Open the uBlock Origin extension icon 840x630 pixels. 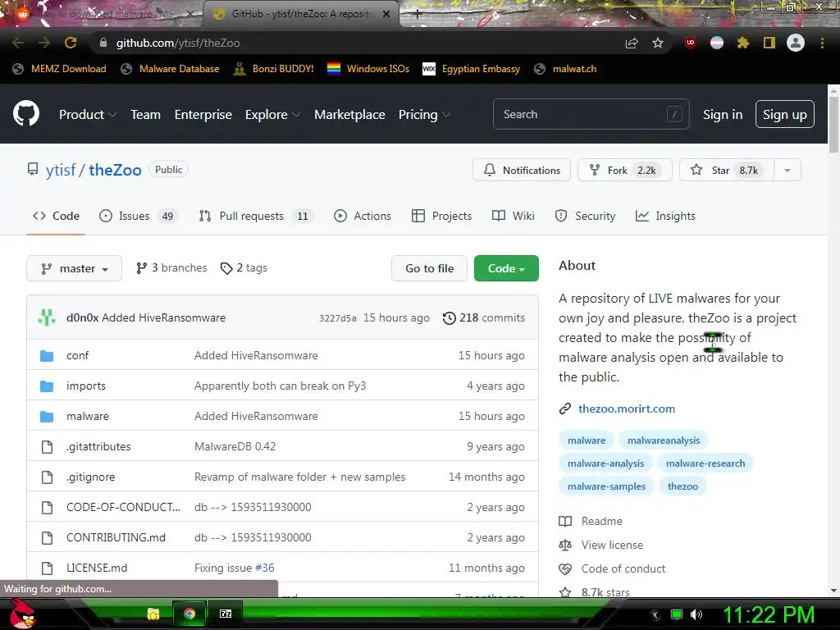(691, 43)
